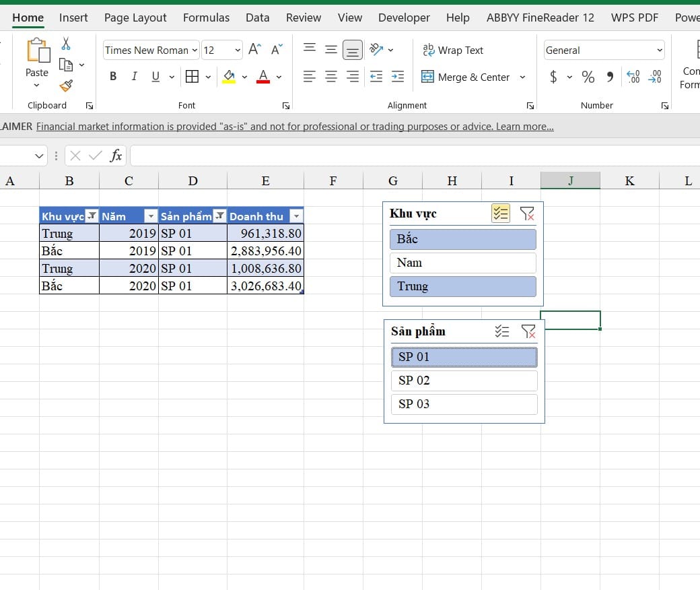Open the Formulas ribbon tab
Image resolution: width=700 pixels, height=590 pixels.
pyautogui.click(x=206, y=18)
